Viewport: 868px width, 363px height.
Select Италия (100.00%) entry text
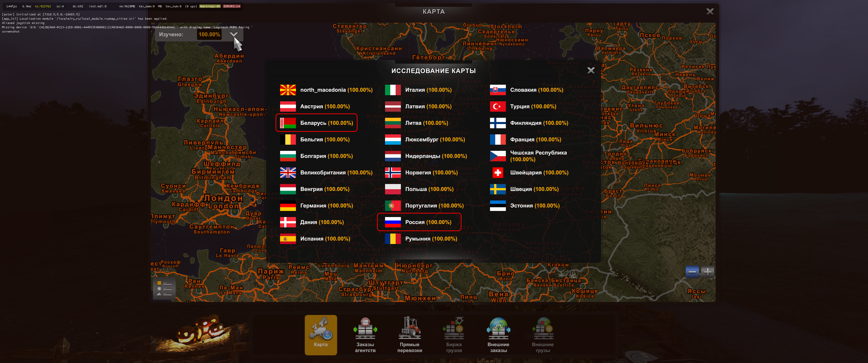(428, 90)
